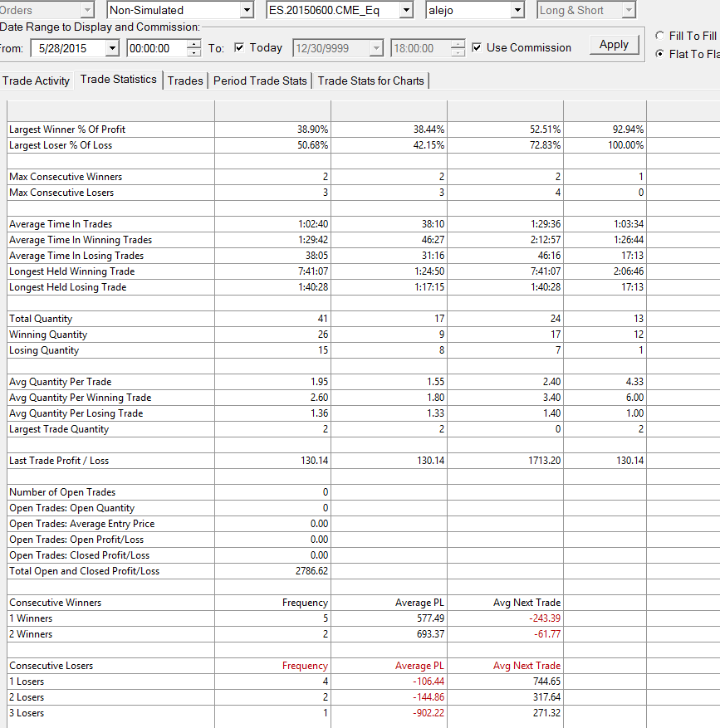Switch to Period Trade Stats tab
This screenshot has width=720, height=728.
[x=260, y=81]
